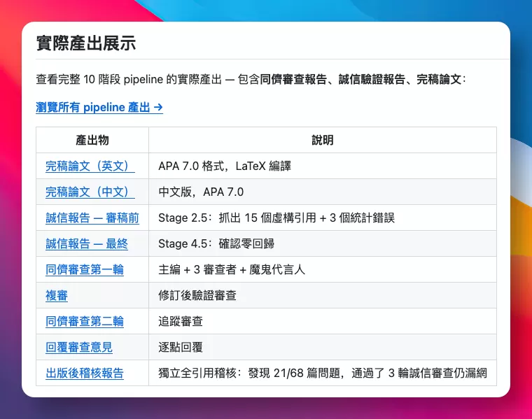Open 完稿論文（英文）link
Screen dimensions: 532x419
pos(90,166)
